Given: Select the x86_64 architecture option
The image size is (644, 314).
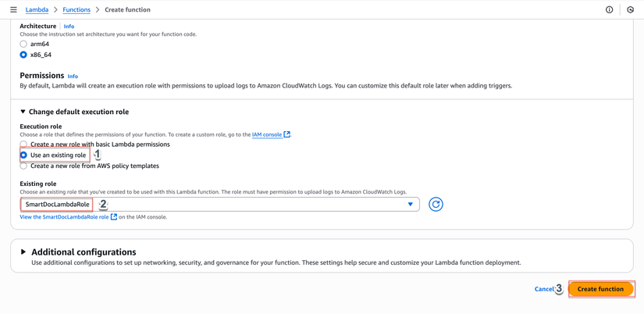Looking at the screenshot, I should click(23, 55).
